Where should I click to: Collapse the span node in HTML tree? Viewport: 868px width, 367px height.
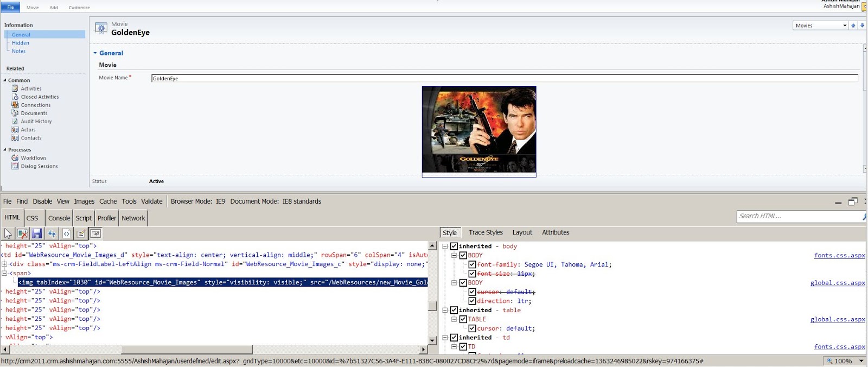coord(4,273)
